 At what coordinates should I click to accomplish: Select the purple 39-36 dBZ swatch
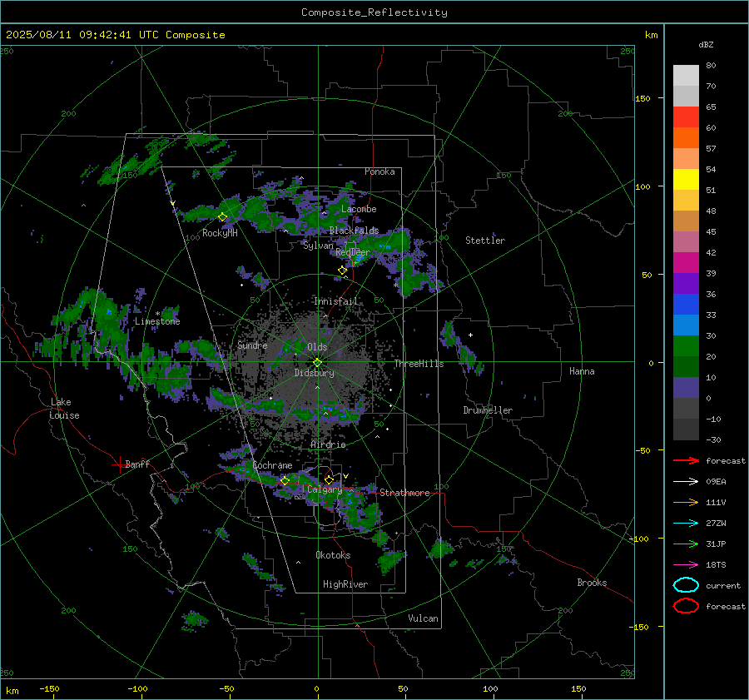coord(686,284)
